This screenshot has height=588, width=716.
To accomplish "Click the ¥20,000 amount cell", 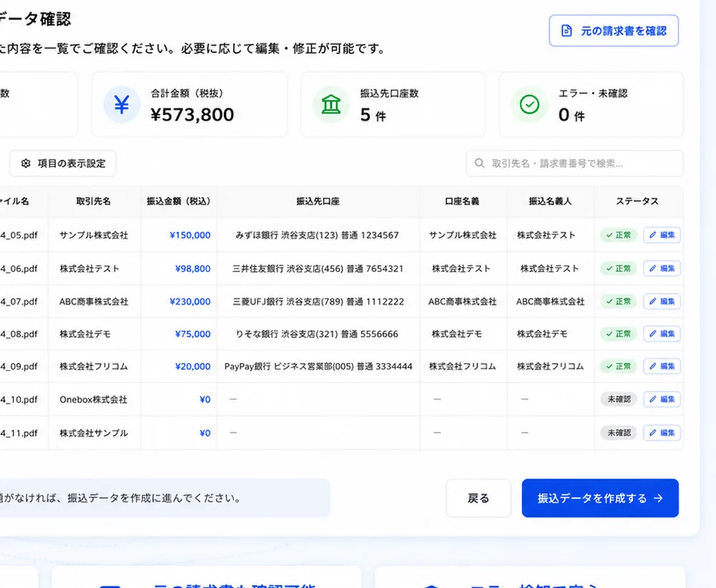I will tap(193, 366).
